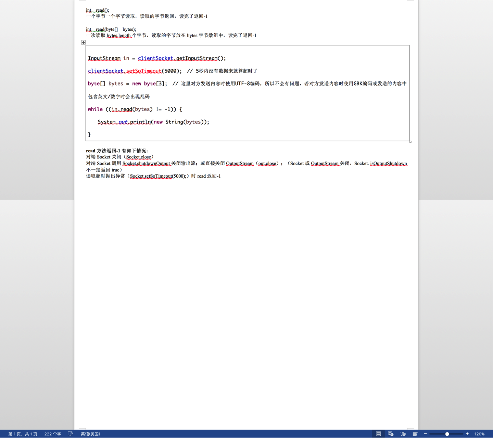Image resolution: width=493 pixels, height=448 pixels.
Task: Click 'in.read' inside the while condition
Action: (122, 109)
